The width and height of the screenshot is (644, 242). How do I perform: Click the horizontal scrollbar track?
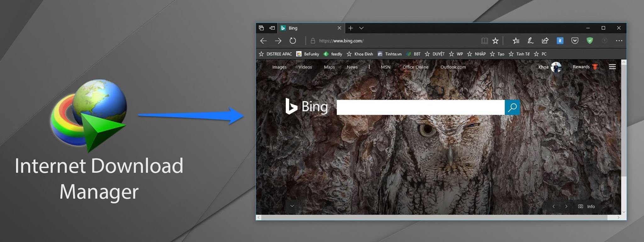[435, 217]
